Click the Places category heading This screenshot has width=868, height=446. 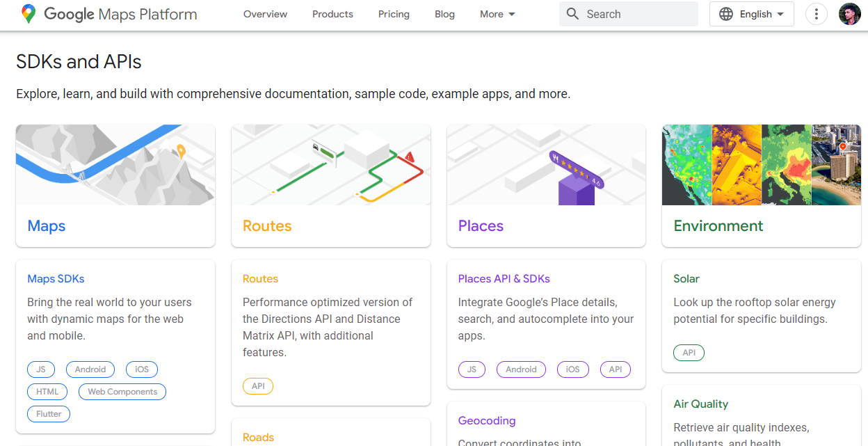[481, 226]
